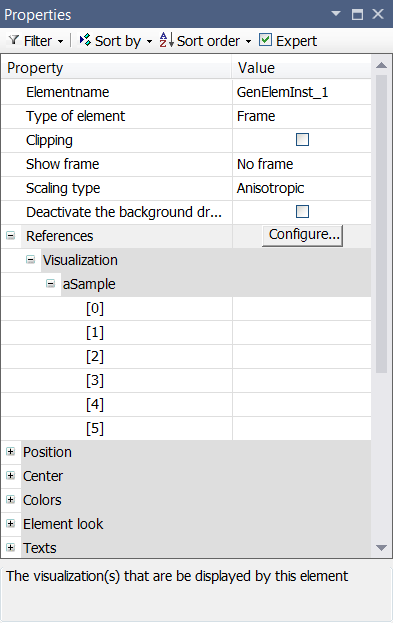
Task: Click the value field for [2]
Action: [x=302, y=356]
